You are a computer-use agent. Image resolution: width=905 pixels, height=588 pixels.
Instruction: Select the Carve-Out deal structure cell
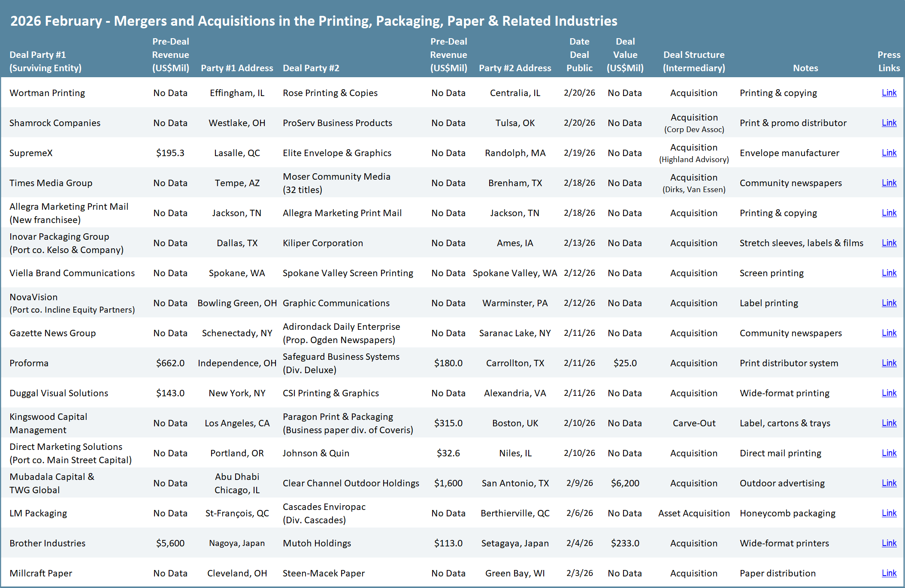click(x=694, y=423)
